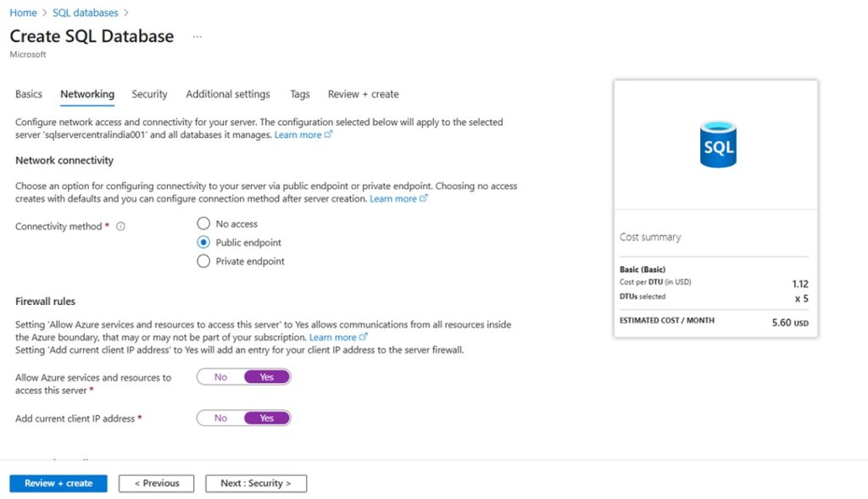Click the Basic (Basic) tier label

643,269
